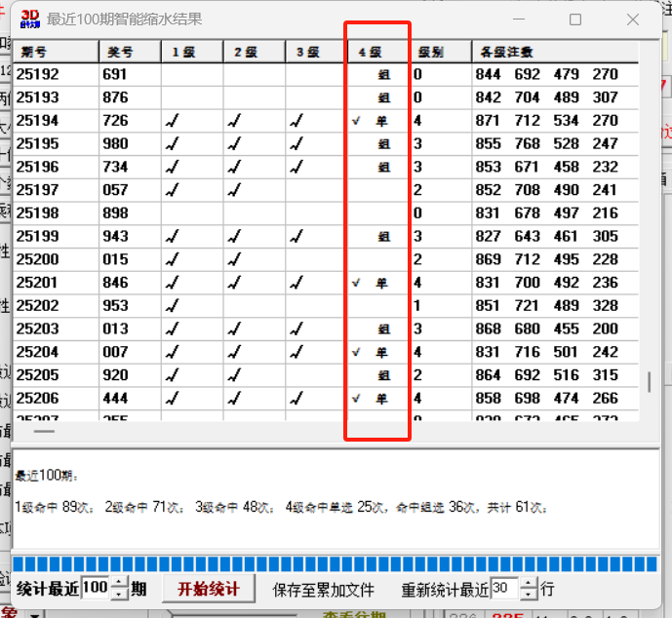This screenshot has width=672, height=618.
Task: Click the vertical scrollbar thumb of the table
Action: point(650,380)
